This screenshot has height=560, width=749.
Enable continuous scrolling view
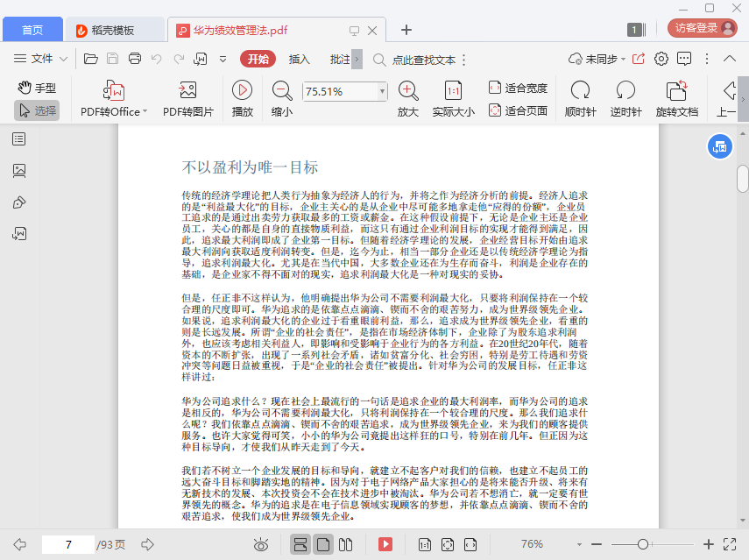[x=300, y=544]
